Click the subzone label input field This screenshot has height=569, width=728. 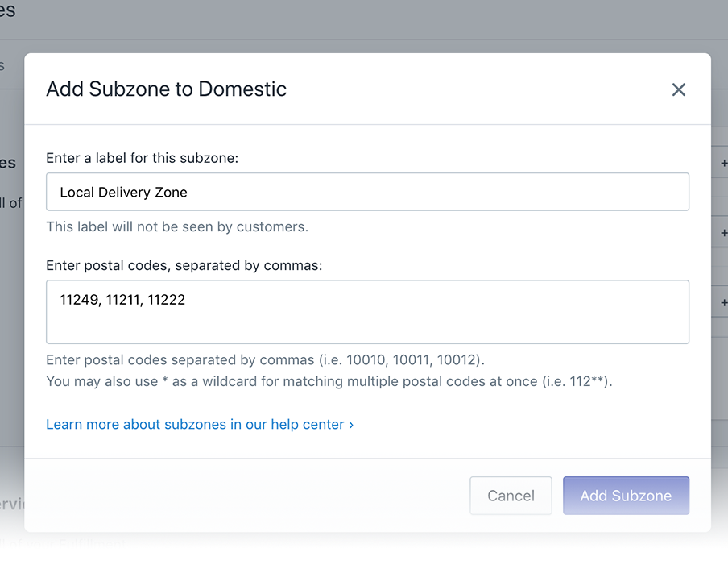pyautogui.click(x=367, y=192)
